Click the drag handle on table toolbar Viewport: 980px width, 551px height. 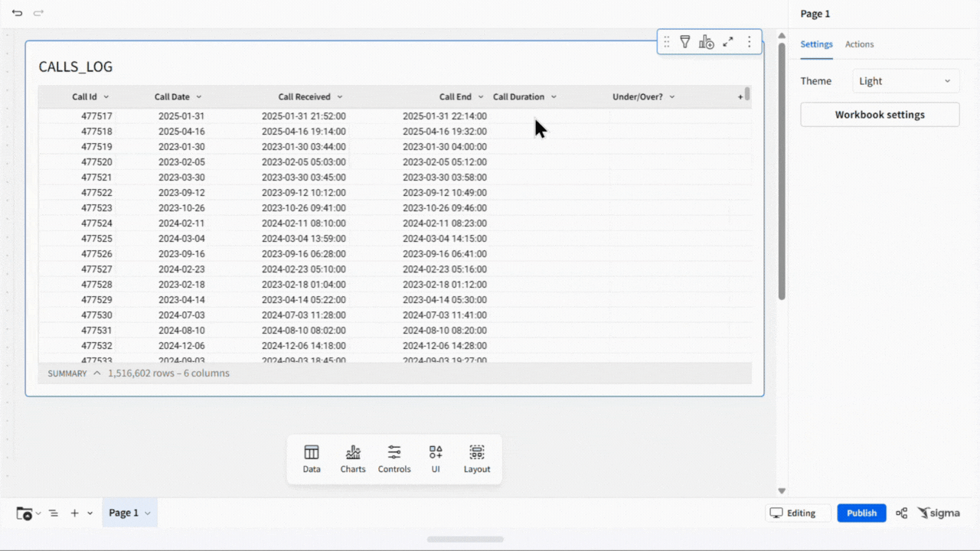667,42
